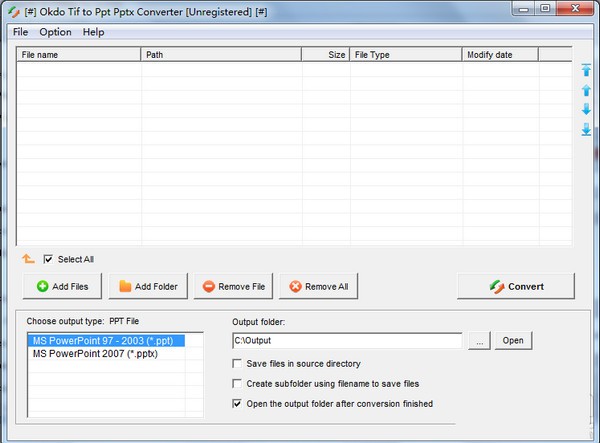Viewport: 600px width, 443px height.
Task: Start conversion with the Convert button
Action: click(x=516, y=286)
